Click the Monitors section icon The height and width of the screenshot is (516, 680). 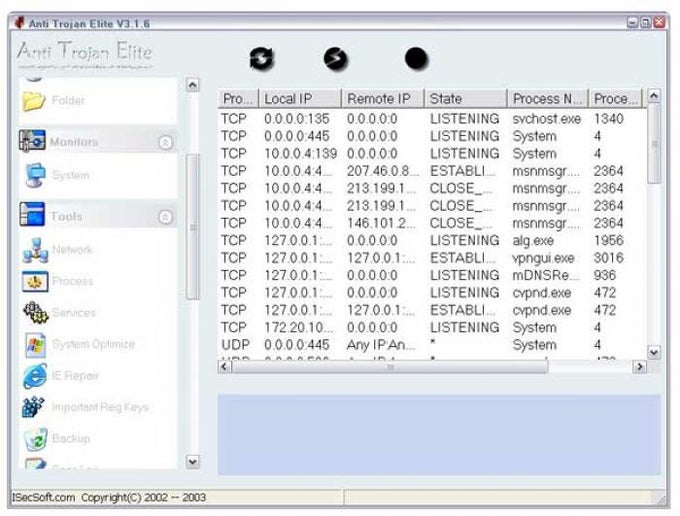pyautogui.click(x=32, y=141)
